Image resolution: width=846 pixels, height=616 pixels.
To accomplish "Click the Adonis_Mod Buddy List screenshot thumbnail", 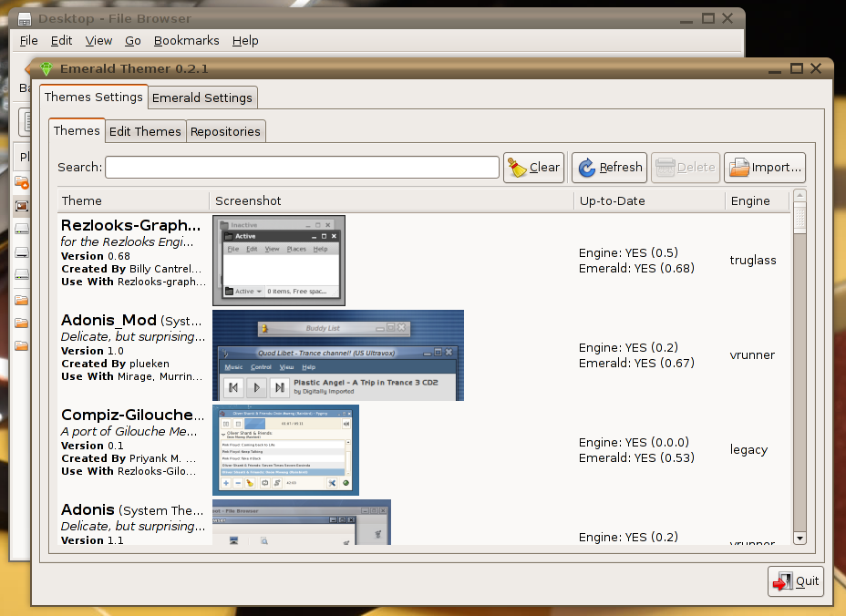I will (x=338, y=355).
